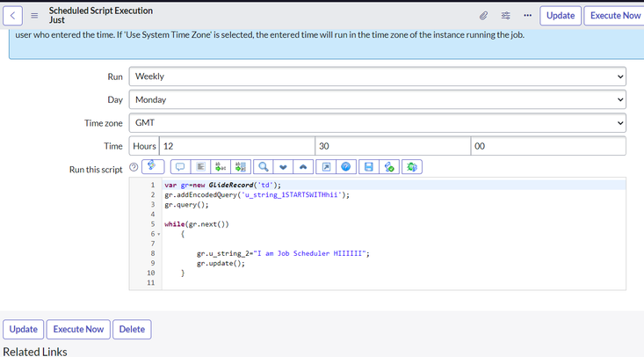This screenshot has height=357, width=644.
Task: Click the Update button in the header
Action: (x=561, y=16)
